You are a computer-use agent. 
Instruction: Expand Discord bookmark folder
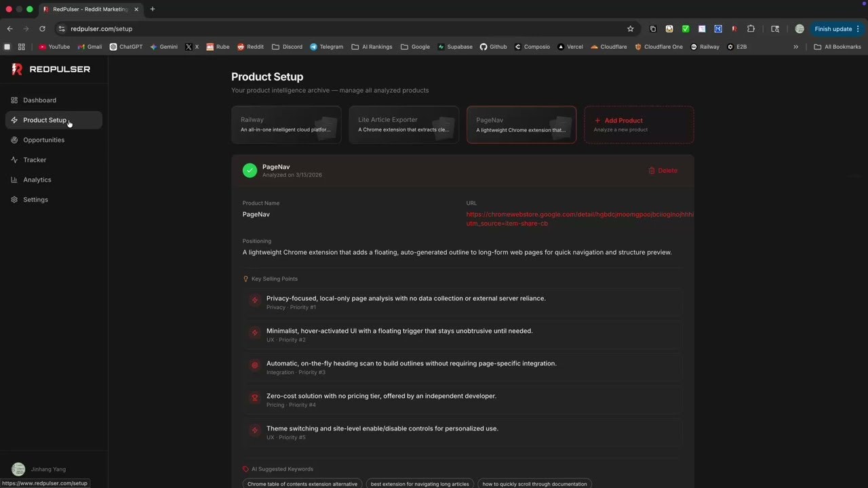point(287,47)
